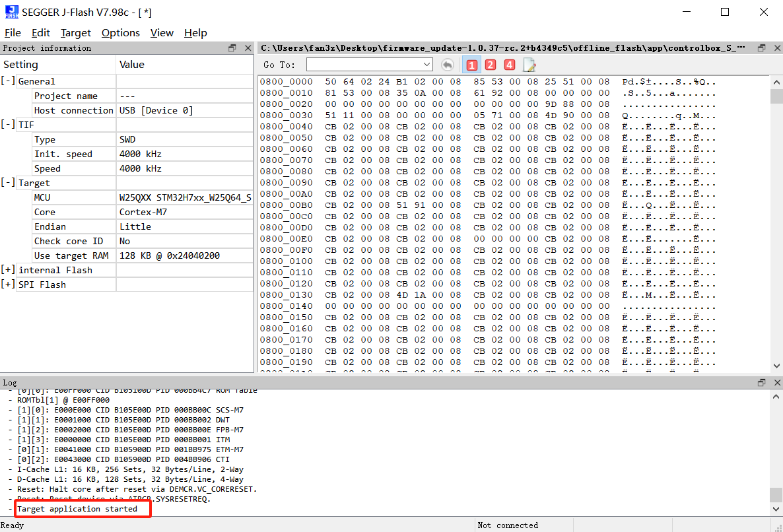
Task: Click hex address 0800_0000
Action: pyautogui.click(x=286, y=81)
